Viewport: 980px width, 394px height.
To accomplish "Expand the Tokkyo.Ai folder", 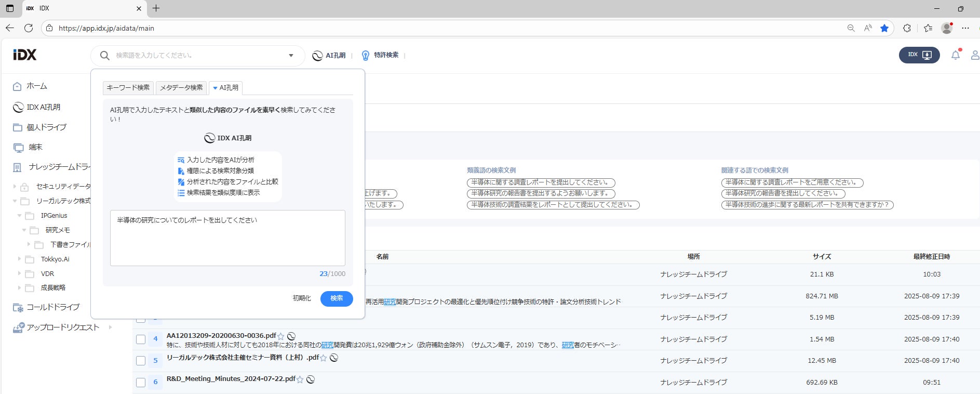I will click(20, 259).
